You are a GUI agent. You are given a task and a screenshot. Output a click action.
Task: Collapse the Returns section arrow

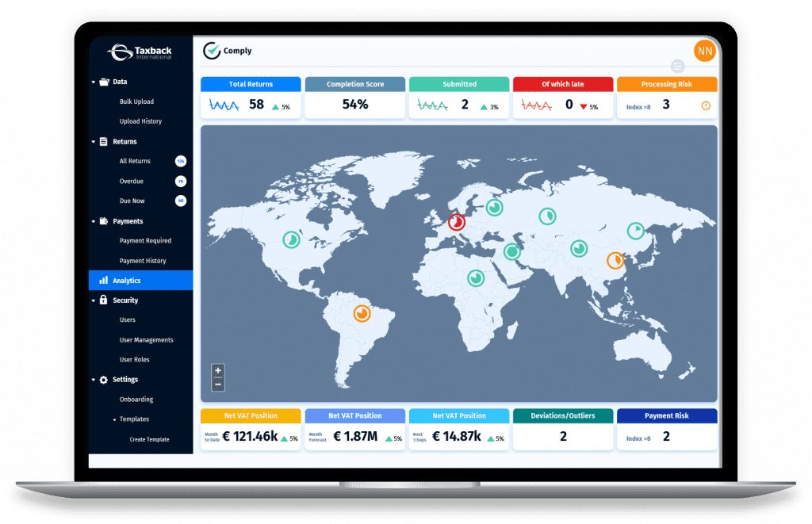click(x=94, y=141)
